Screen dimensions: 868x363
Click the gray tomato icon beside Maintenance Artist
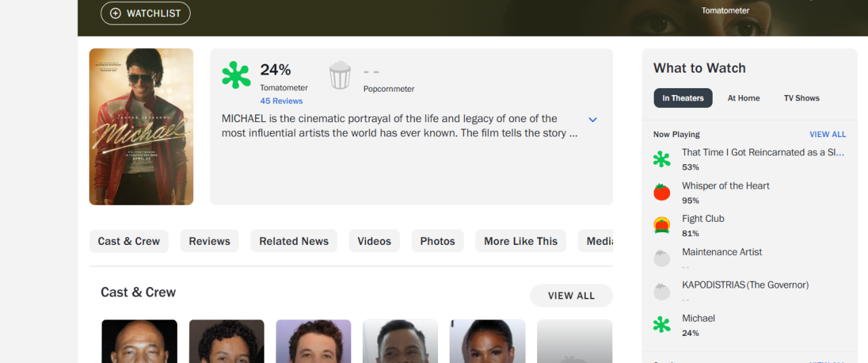661,259
